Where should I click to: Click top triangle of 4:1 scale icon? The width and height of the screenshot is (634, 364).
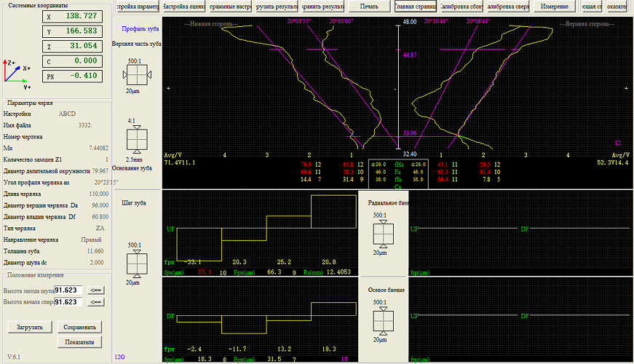pyautogui.click(x=137, y=127)
